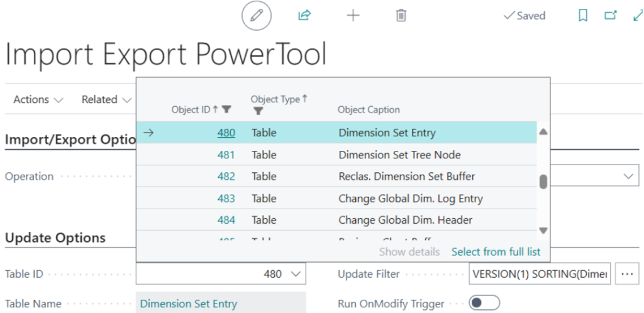
Task: Click the Select from full list link
Action: [496, 251]
